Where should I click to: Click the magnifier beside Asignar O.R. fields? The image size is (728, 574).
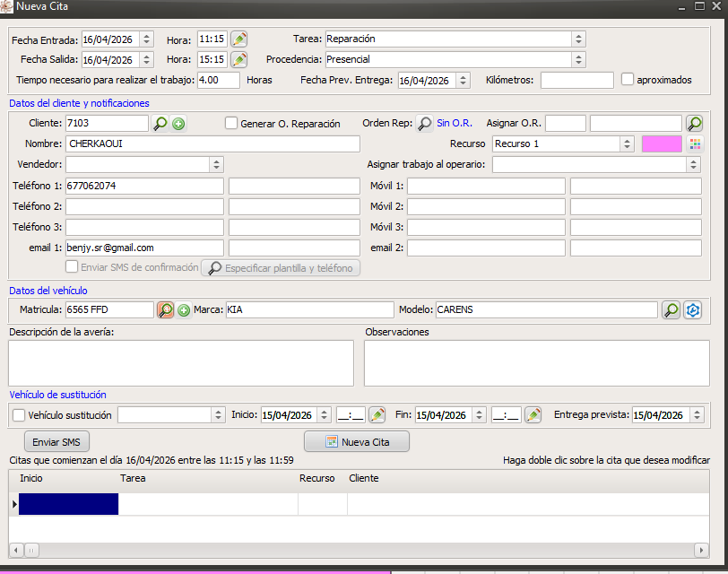click(695, 124)
